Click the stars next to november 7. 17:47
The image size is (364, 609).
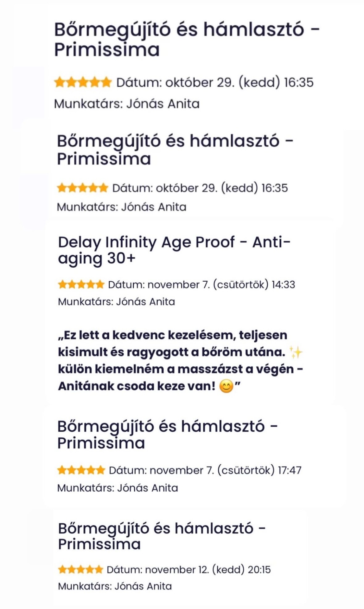tap(81, 470)
